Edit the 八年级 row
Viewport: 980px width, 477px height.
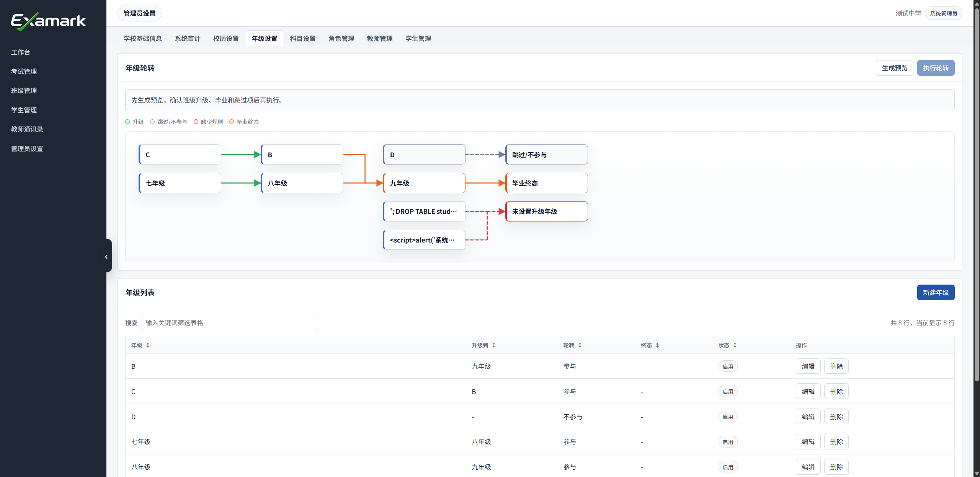coord(808,467)
